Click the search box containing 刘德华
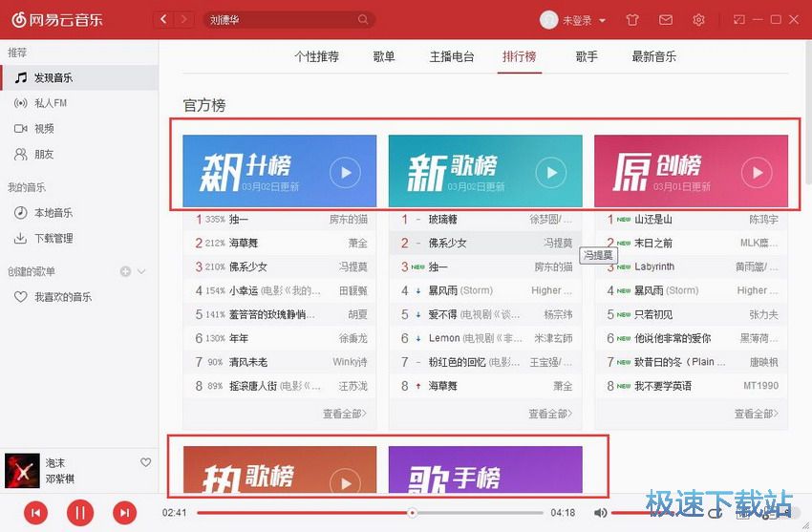 [288, 20]
